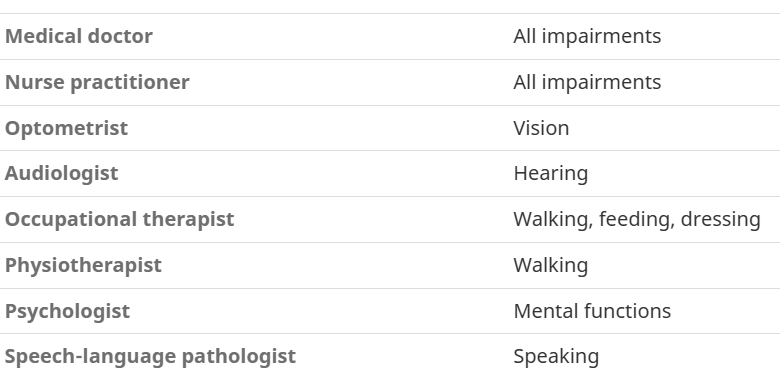This screenshot has width=780, height=382.
Task: Click the Audiologist row heading
Action: point(62,174)
